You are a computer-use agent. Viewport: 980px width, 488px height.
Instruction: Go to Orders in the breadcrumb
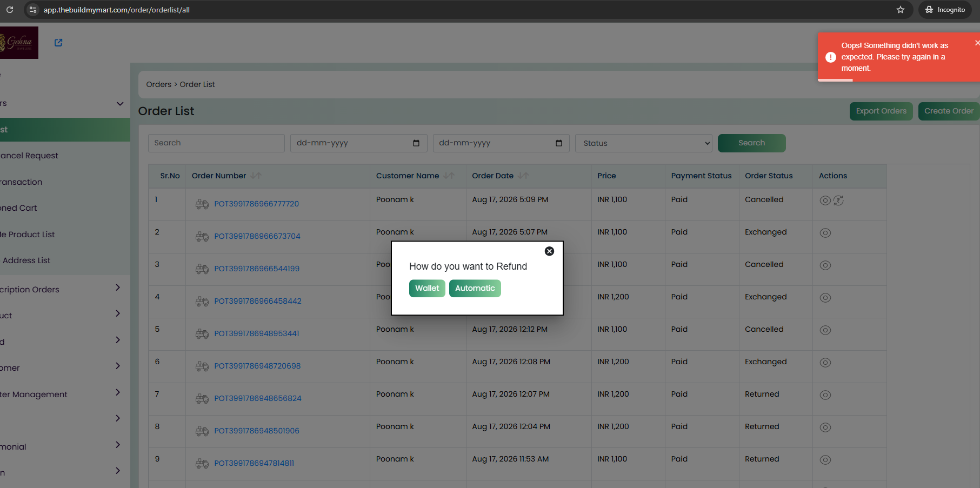tap(159, 84)
